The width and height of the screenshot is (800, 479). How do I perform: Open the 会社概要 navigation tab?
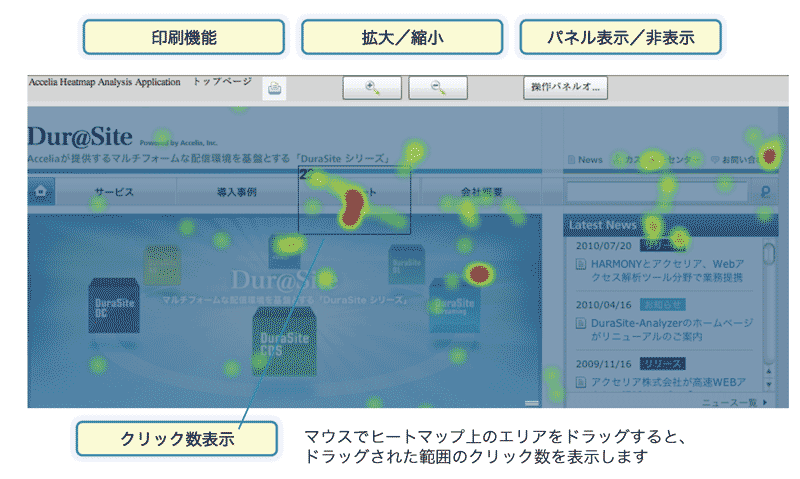pos(482,192)
